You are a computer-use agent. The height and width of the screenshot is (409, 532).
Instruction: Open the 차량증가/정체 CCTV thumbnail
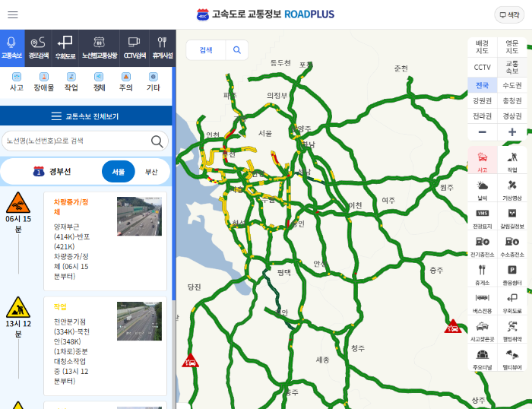click(139, 216)
